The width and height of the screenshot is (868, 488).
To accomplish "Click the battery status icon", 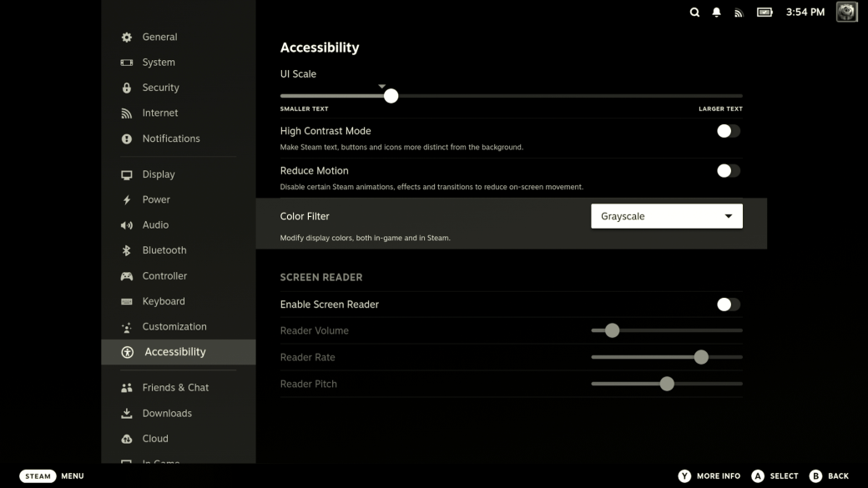I will pyautogui.click(x=765, y=13).
